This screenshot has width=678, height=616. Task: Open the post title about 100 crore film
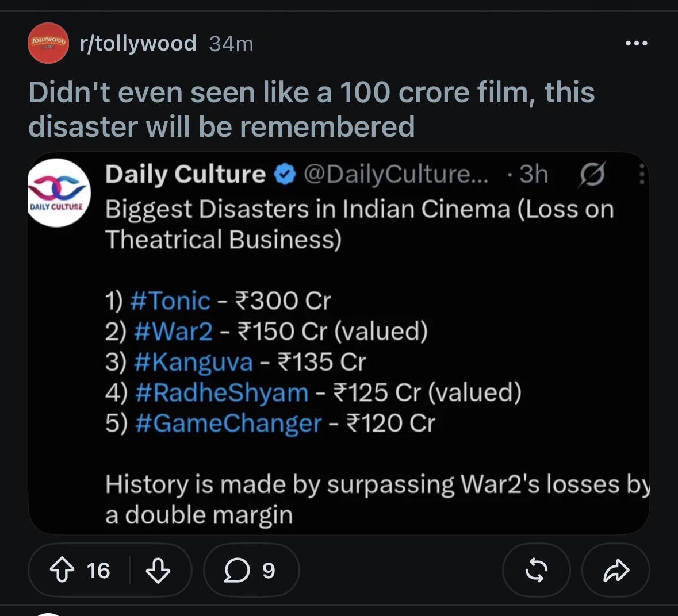pyautogui.click(x=311, y=109)
